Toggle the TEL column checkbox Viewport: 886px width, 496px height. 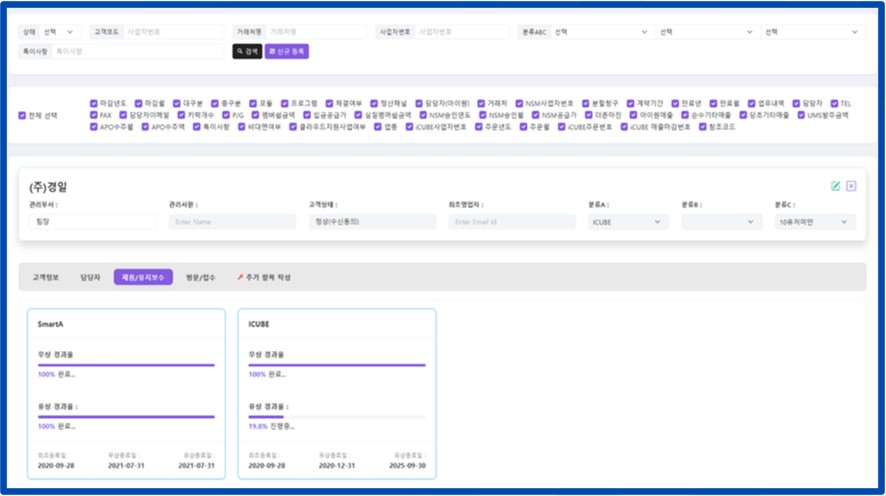833,103
